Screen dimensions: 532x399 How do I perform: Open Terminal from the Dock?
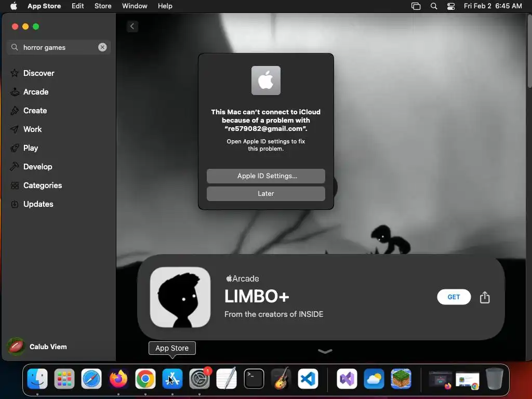[254, 379]
